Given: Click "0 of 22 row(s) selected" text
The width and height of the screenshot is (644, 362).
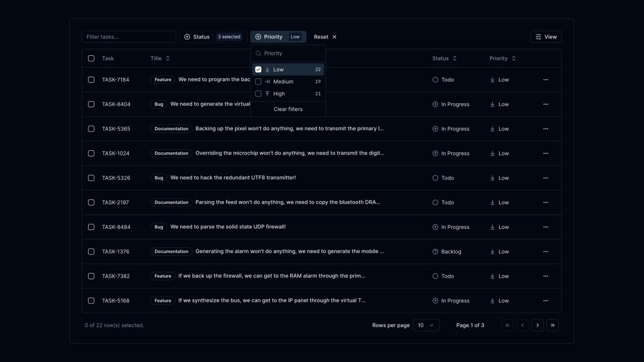Looking at the screenshot, I should click(x=114, y=325).
